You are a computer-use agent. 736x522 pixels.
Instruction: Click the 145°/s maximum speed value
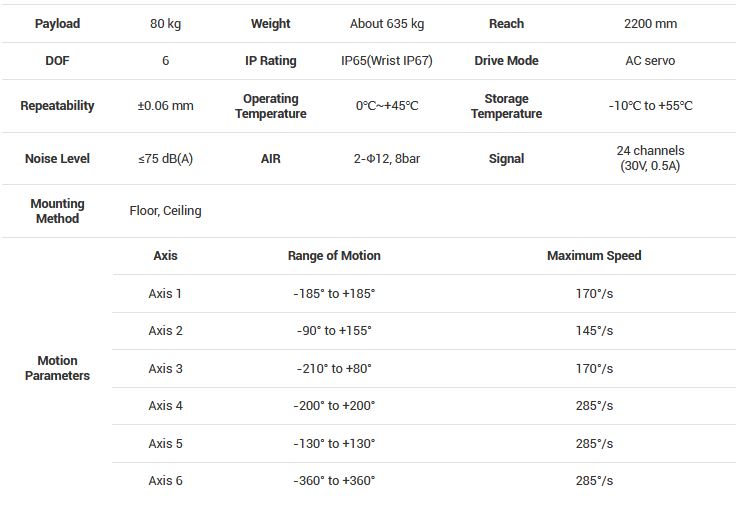point(594,331)
